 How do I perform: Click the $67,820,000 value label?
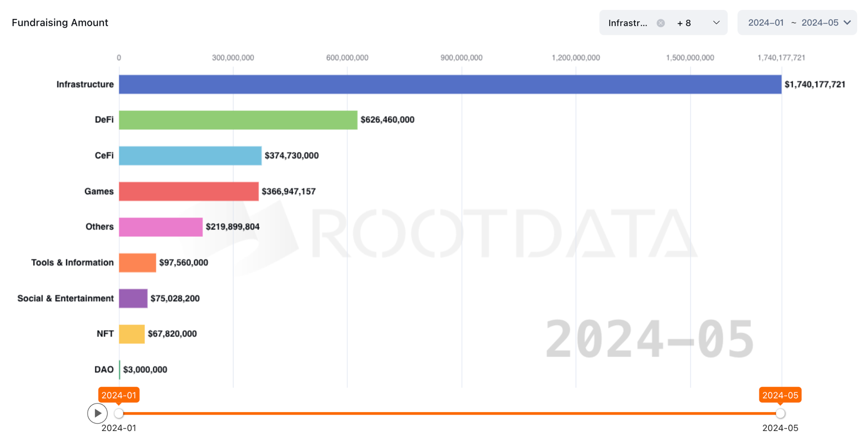point(172,334)
